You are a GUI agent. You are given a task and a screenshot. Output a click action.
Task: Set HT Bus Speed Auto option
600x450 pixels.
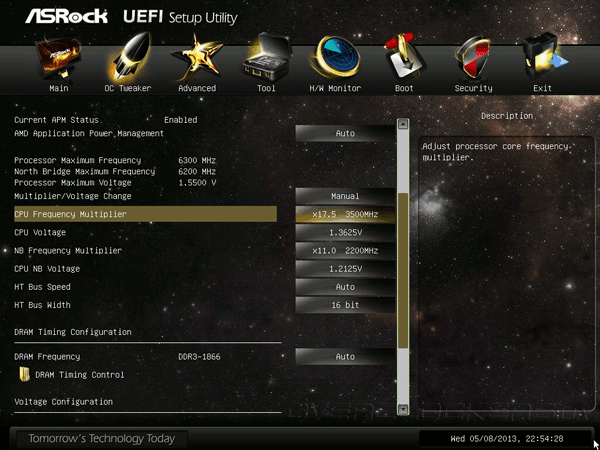(345, 287)
